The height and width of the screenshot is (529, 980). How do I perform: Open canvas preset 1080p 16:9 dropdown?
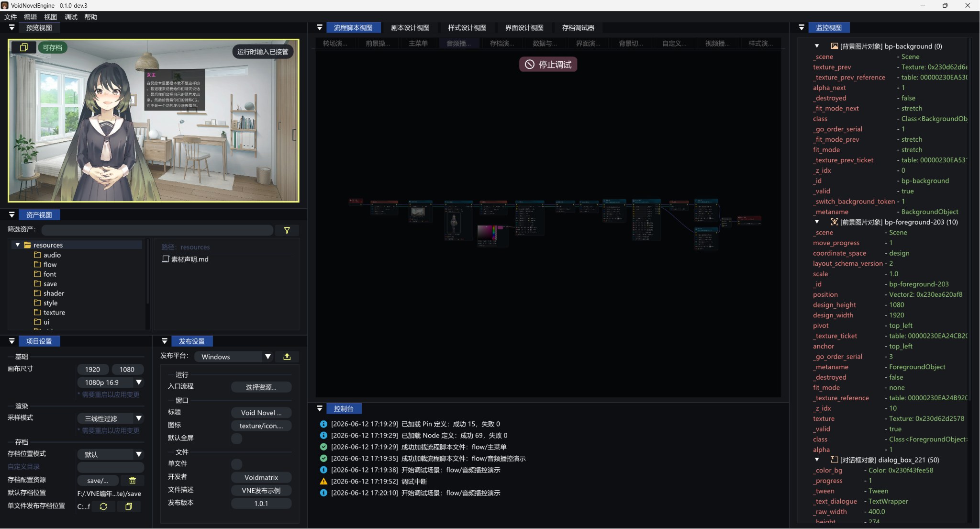[139, 383]
